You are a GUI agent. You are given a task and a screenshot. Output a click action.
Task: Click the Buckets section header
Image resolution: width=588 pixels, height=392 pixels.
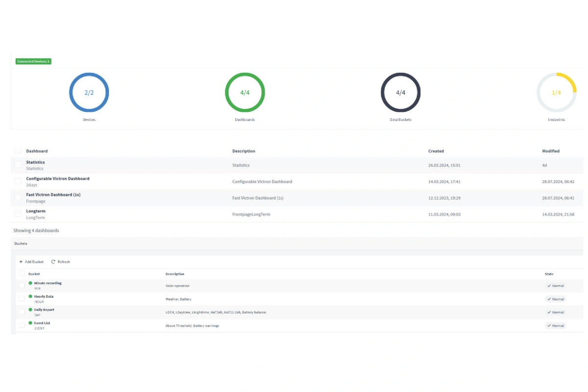pos(21,243)
